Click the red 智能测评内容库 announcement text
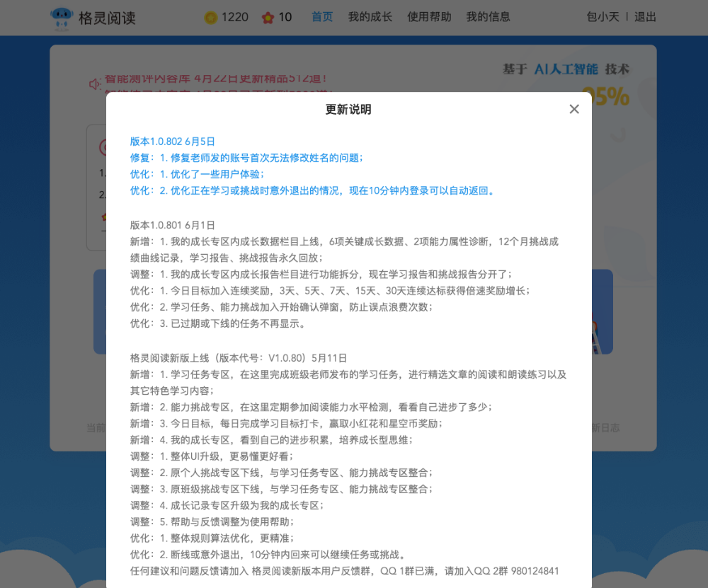This screenshot has height=588, width=708. point(216,79)
